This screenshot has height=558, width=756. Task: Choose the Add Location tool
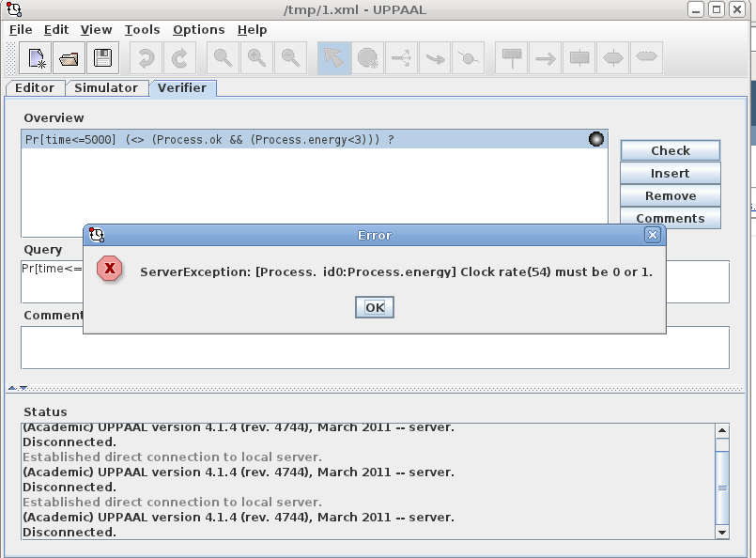(367, 58)
